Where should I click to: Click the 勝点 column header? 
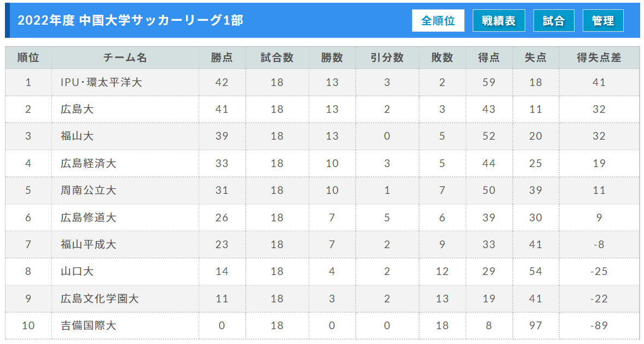(x=222, y=58)
